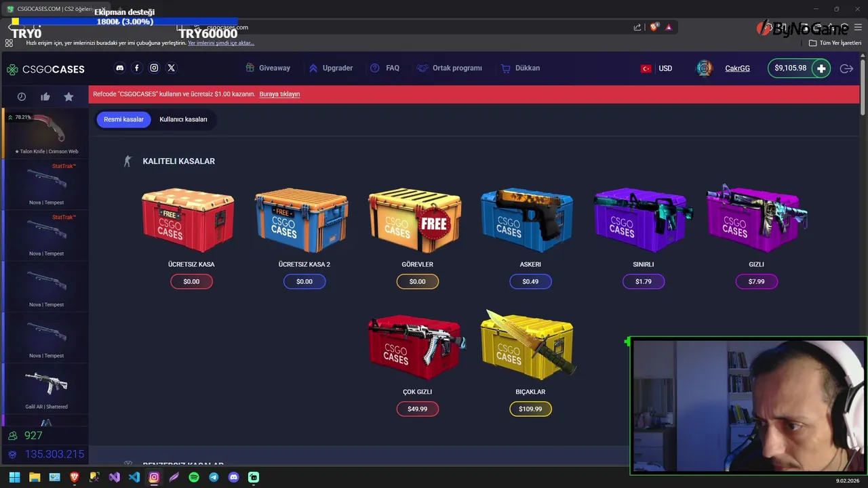Viewport: 868px width, 488px height.
Task: Open the Instagram app on the taskbar
Action: pyautogui.click(x=154, y=477)
